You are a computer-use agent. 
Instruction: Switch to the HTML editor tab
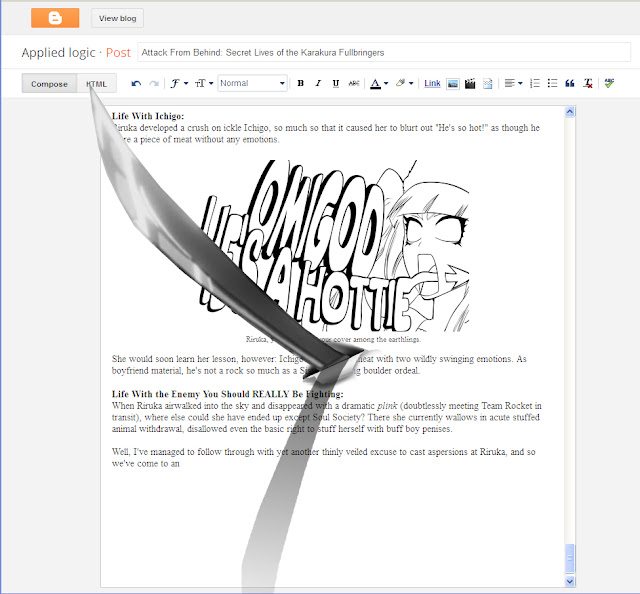click(96, 84)
